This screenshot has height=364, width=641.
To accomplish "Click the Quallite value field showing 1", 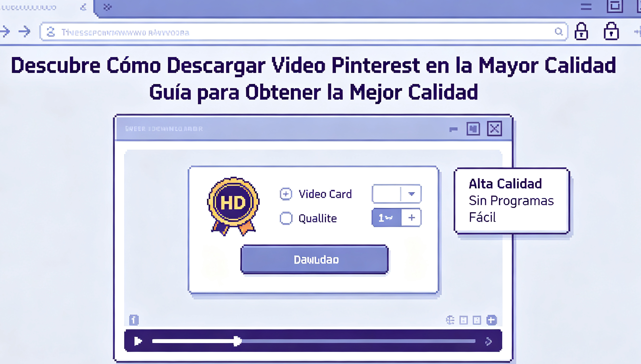I will tap(386, 218).
